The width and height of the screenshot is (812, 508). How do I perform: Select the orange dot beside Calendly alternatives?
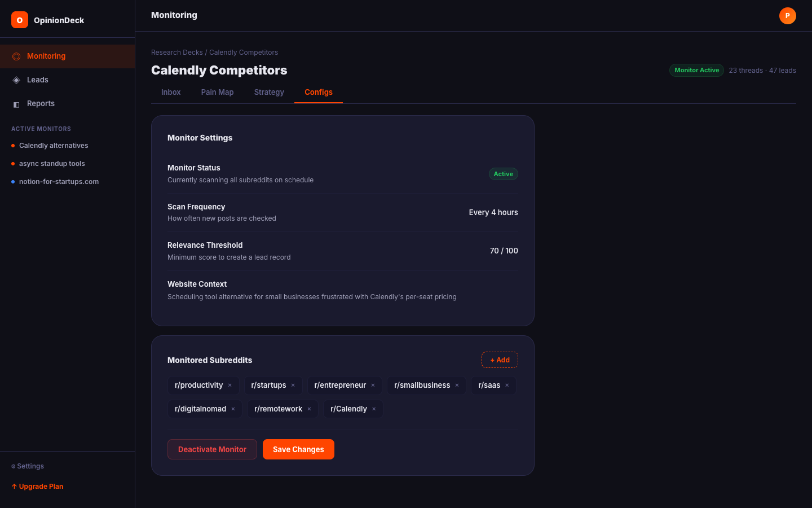[12, 146]
